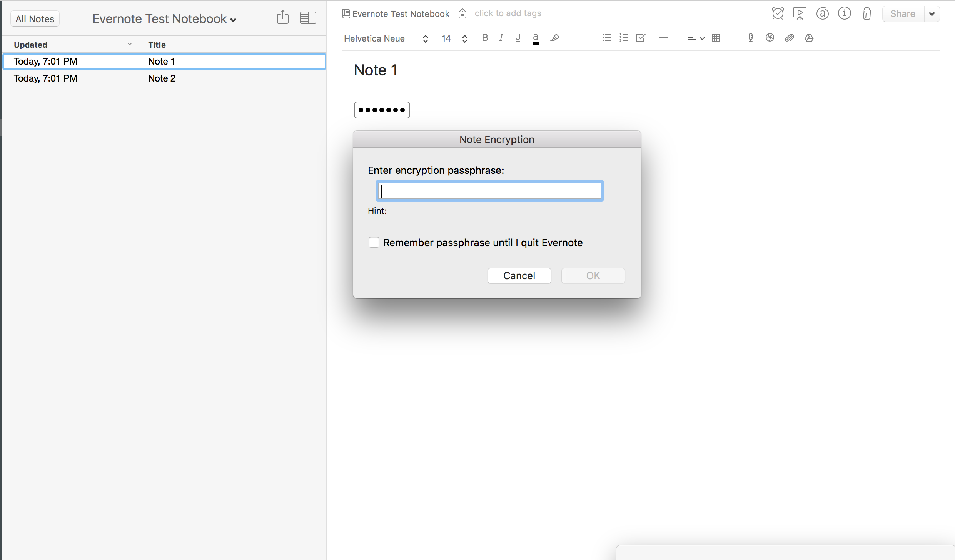This screenshot has width=955, height=560.
Task: Click the numbered list icon
Action: tap(623, 38)
